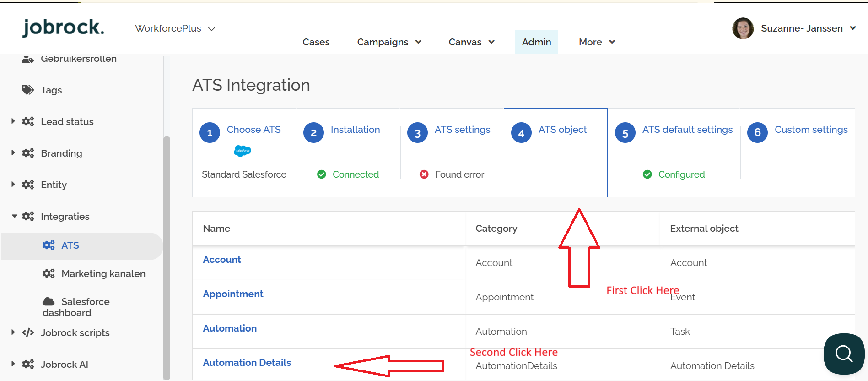Open the Choose ATS step

[x=253, y=130]
